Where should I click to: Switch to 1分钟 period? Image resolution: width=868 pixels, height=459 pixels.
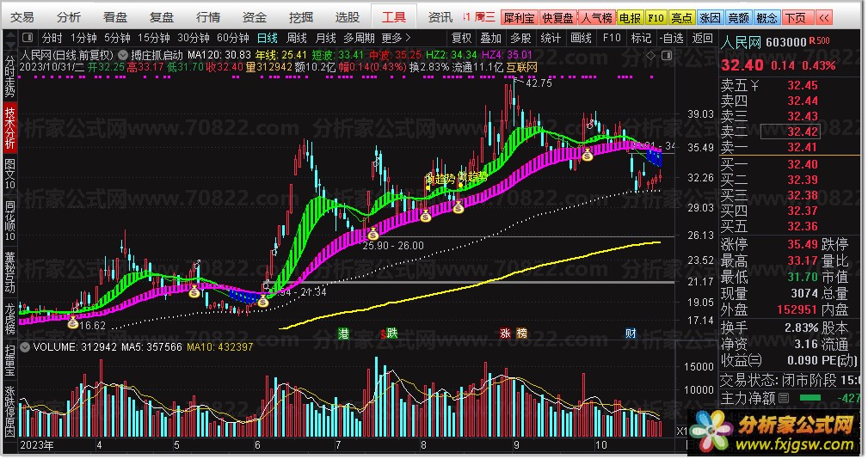(83, 38)
